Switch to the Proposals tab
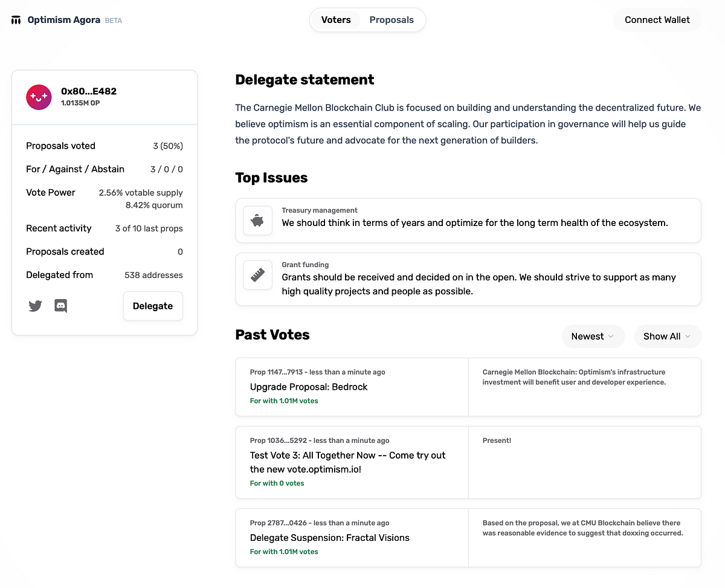 (x=391, y=20)
